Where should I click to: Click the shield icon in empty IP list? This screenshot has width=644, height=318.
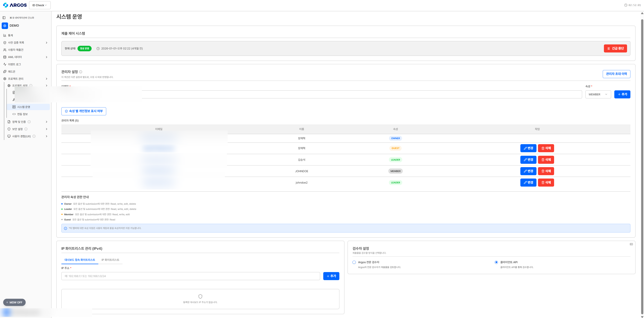200,296
